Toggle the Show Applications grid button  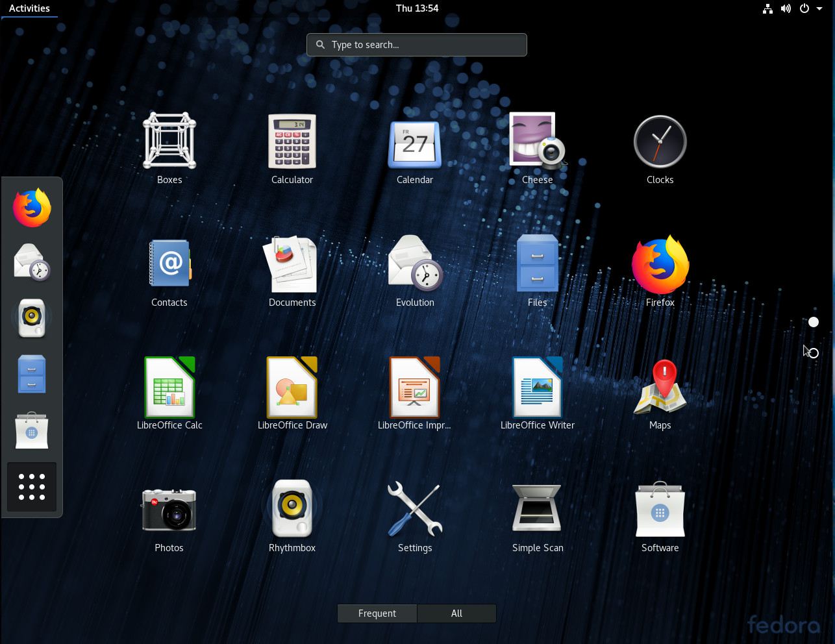click(x=32, y=487)
